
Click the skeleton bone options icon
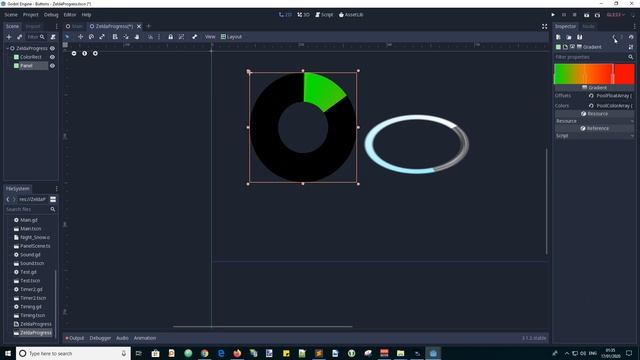tap(195, 37)
